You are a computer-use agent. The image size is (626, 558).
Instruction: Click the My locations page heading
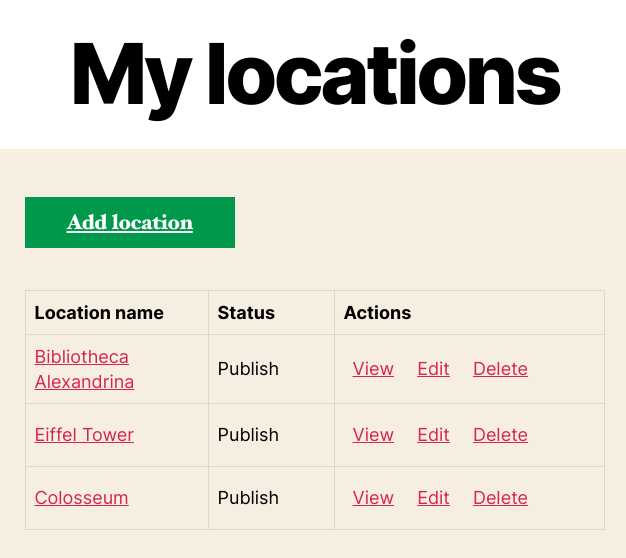pos(316,79)
